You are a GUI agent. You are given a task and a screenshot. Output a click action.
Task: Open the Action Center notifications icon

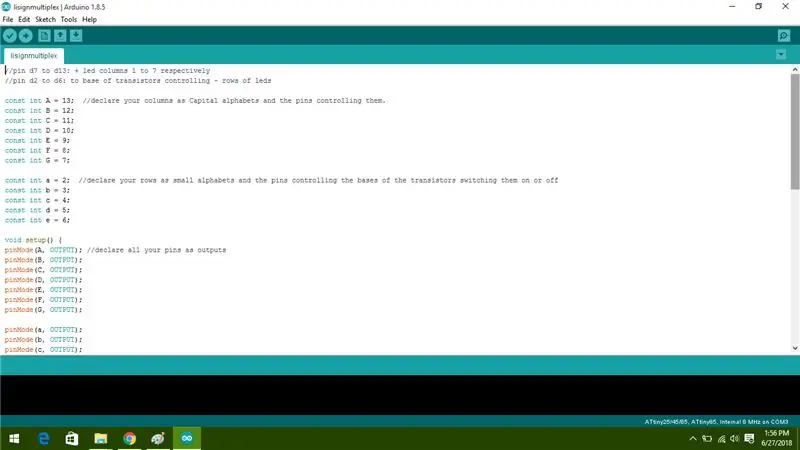[x=749, y=439]
